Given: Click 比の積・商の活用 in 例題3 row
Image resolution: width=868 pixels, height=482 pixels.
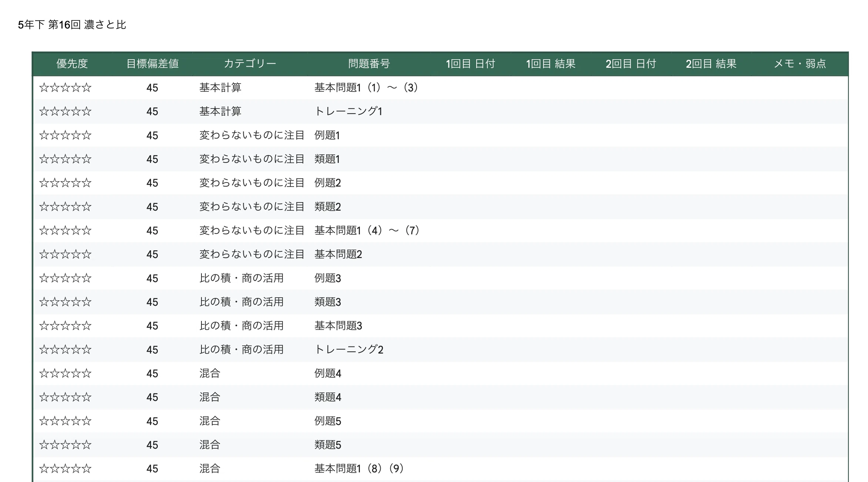Looking at the screenshot, I should click(x=241, y=278).
